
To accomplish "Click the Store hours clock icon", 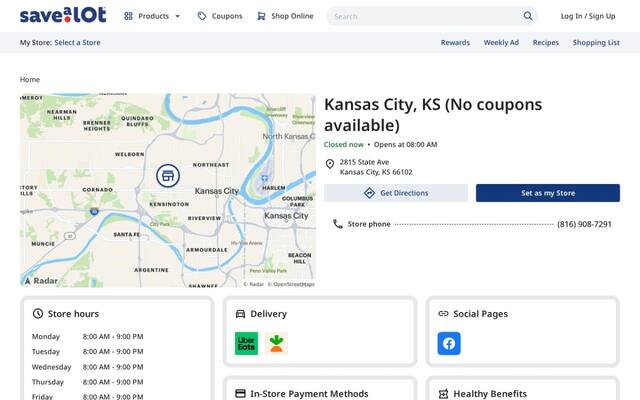I will [x=38, y=313].
